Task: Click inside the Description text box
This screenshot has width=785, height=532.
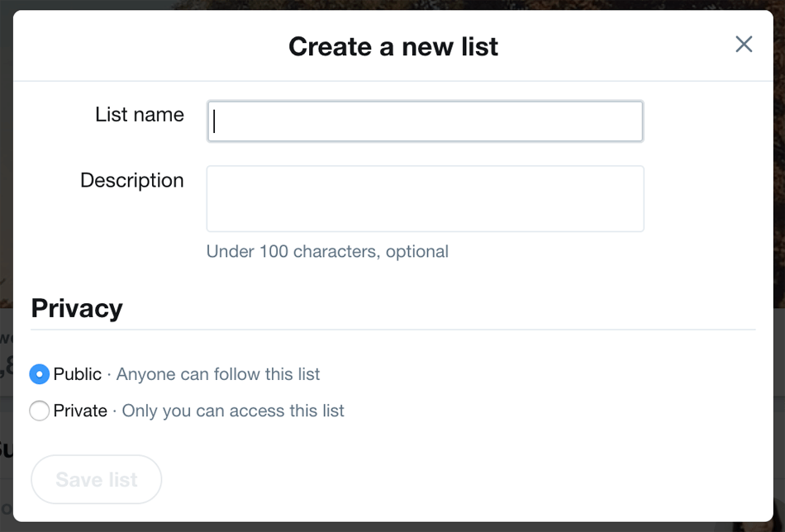Action: pyautogui.click(x=425, y=198)
